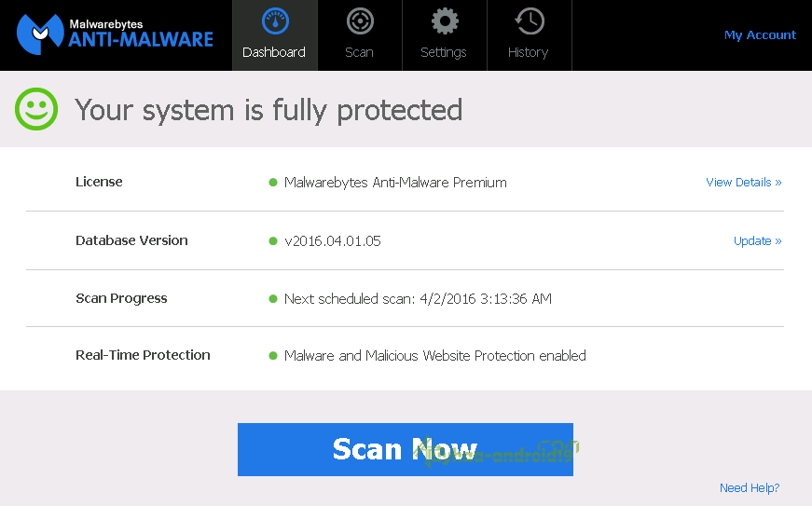
Task: Click the Database Version label
Action: click(x=131, y=240)
